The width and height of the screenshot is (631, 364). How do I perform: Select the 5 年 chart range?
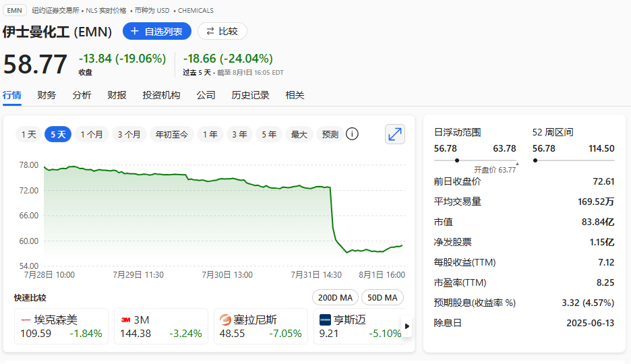pos(269,134)
